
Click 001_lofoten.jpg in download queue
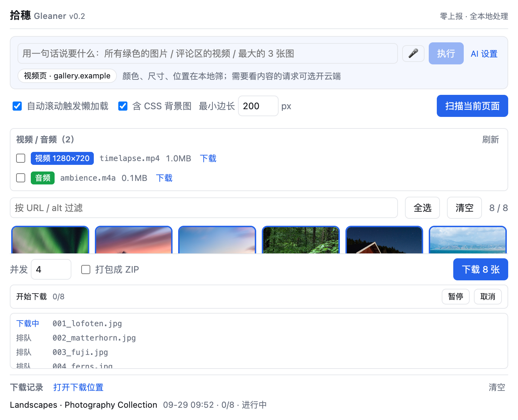pos(87,324)
